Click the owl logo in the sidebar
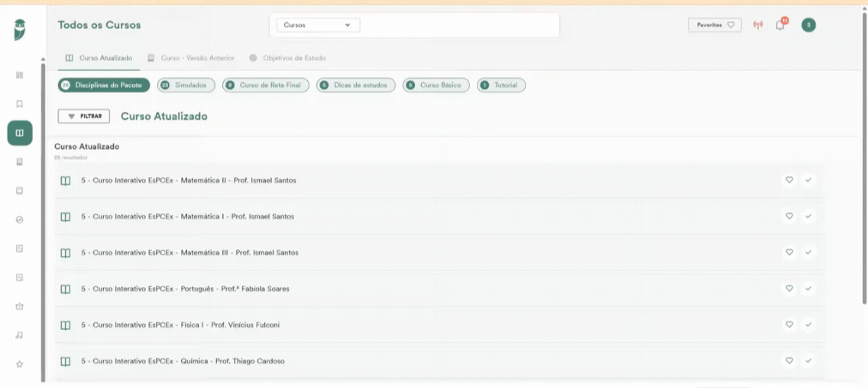 (20, 29)
